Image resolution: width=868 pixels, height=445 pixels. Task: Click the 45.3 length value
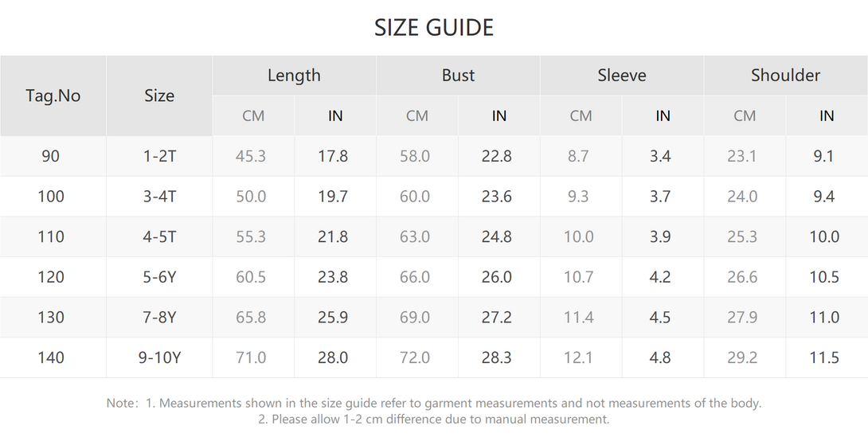(251, 156)
